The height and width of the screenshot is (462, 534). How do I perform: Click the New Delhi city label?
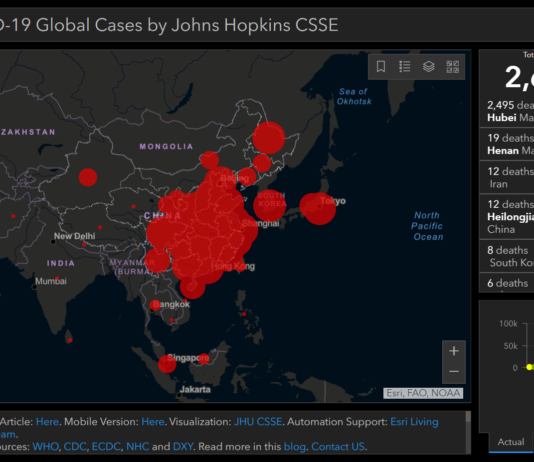(75, 236)
